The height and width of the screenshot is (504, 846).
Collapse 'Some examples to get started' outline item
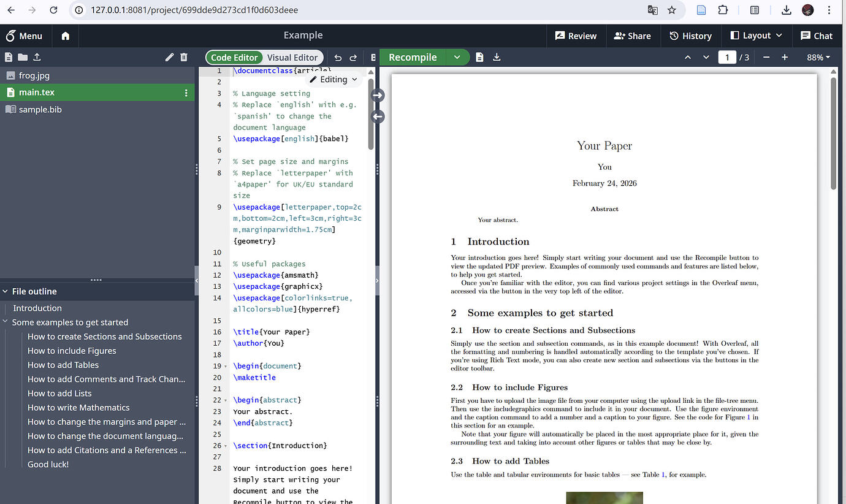6,322
